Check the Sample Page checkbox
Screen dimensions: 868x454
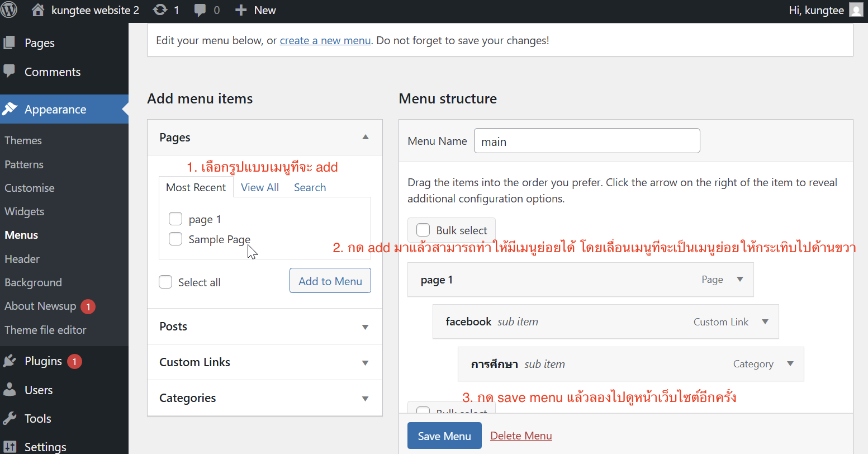[176, 239]
